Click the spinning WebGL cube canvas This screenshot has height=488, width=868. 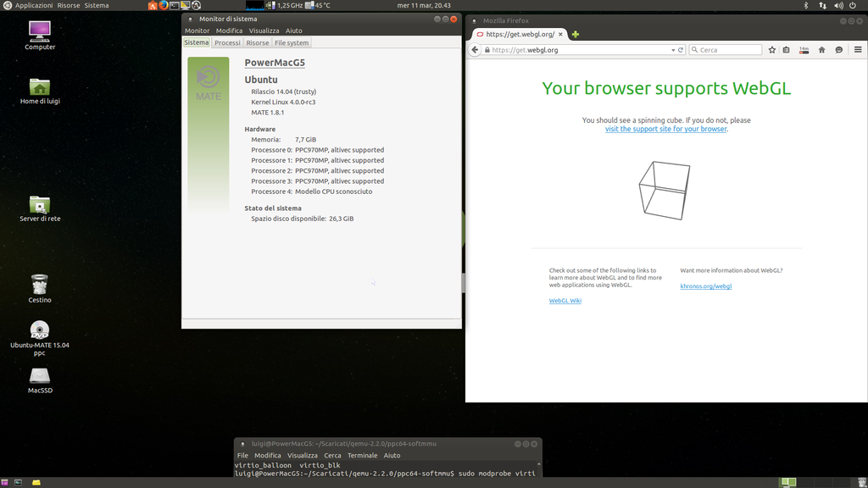point(665,191)
